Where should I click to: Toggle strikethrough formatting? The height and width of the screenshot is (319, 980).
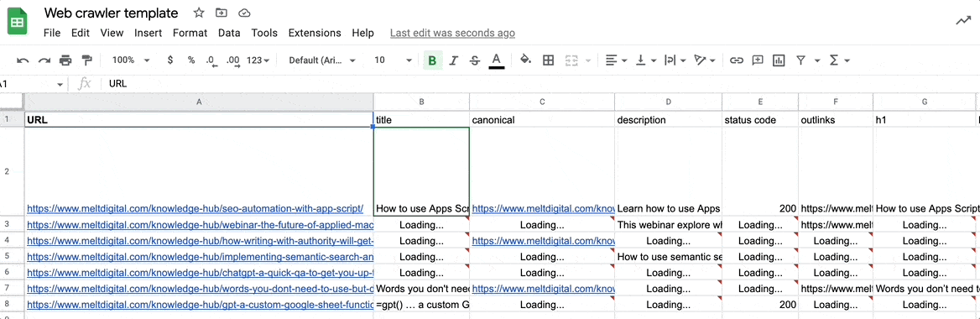coord(475,60)
